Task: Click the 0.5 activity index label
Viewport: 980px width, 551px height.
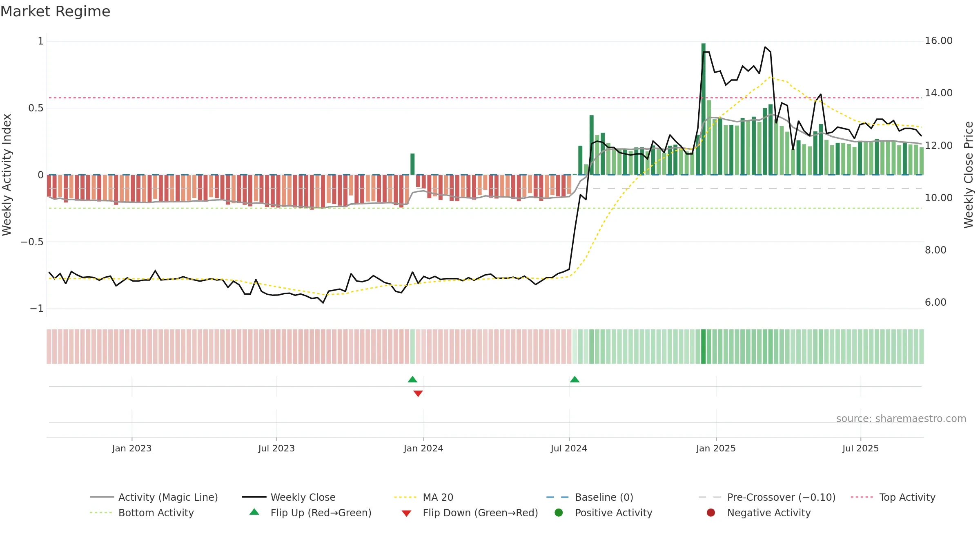Action: (x=36, y=108)
